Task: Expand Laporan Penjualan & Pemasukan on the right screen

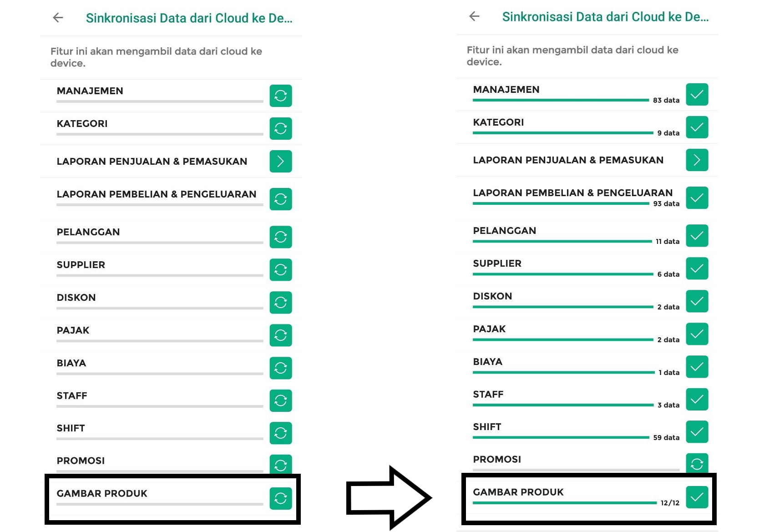Action: 697,160
